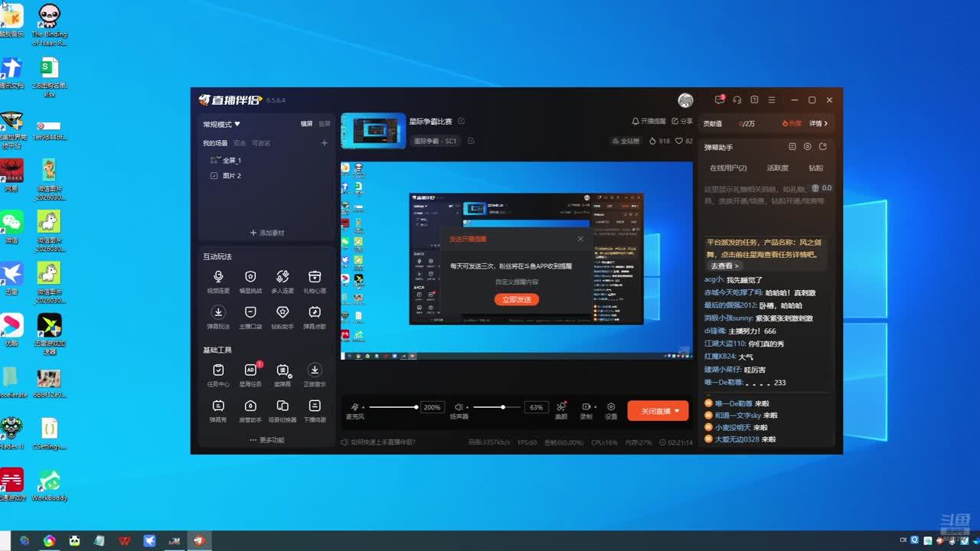Viewport: 980px width, 551px height.
Task: Select the 全屏_1 source in scene list
Action: click(231, 161)
